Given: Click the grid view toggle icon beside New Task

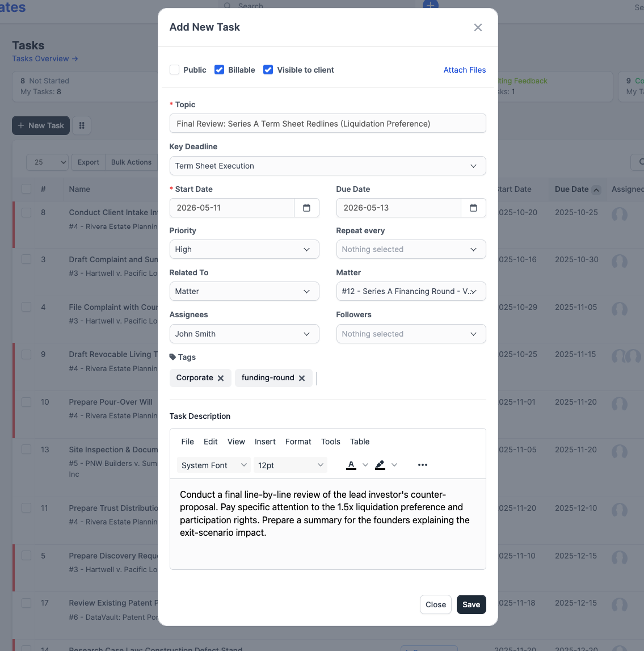Looking at the screenshot, I should click(x=82, y=125).
